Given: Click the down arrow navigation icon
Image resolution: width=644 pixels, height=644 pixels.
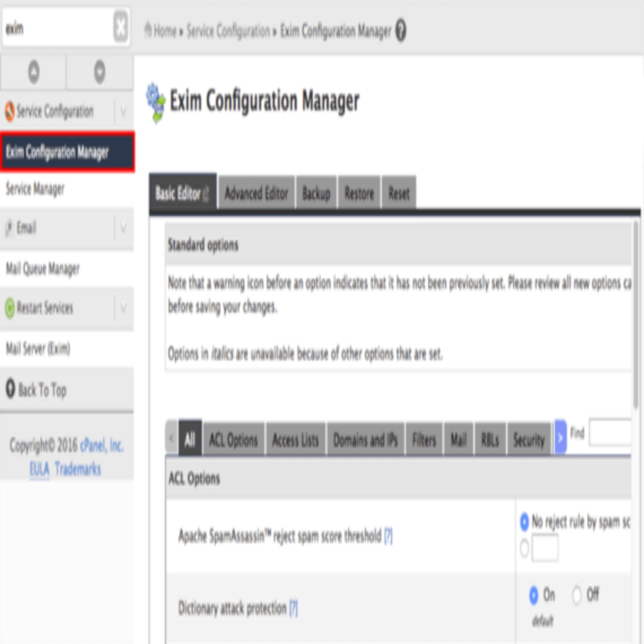Looking at the screenshot, I should click(99, 72).
